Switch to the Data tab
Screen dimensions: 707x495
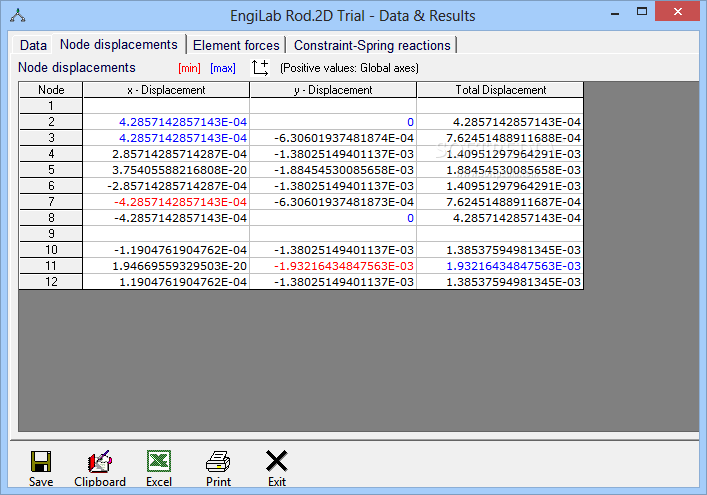pyautogui.click(x=33, y=45)
